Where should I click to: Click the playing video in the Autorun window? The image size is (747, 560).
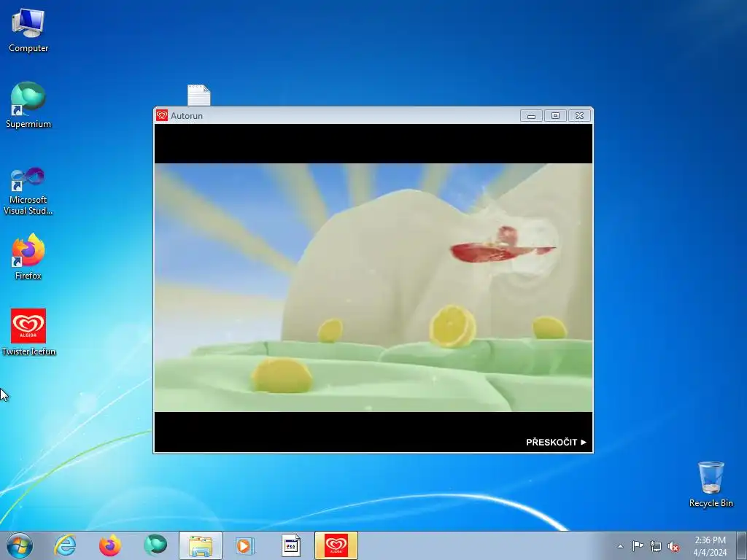point(373,287)
